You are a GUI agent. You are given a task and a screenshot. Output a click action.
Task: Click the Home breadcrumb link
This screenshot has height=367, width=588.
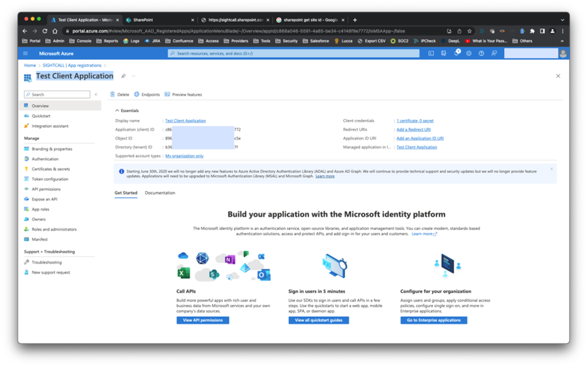30,65
